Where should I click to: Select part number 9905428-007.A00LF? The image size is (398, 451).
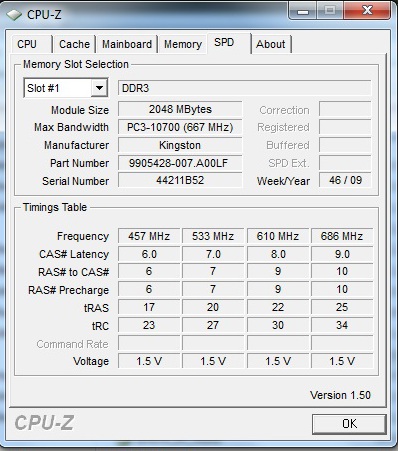coord(180,163)
